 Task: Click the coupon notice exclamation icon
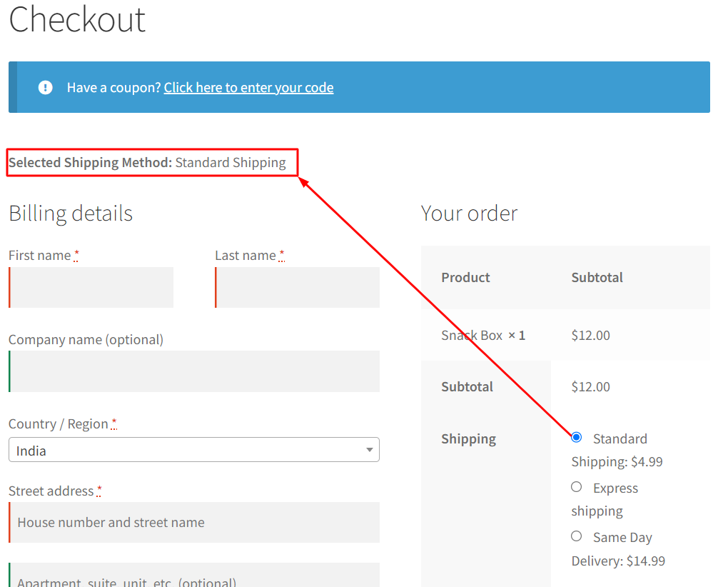pyautogui.click(x=45, y=87)
